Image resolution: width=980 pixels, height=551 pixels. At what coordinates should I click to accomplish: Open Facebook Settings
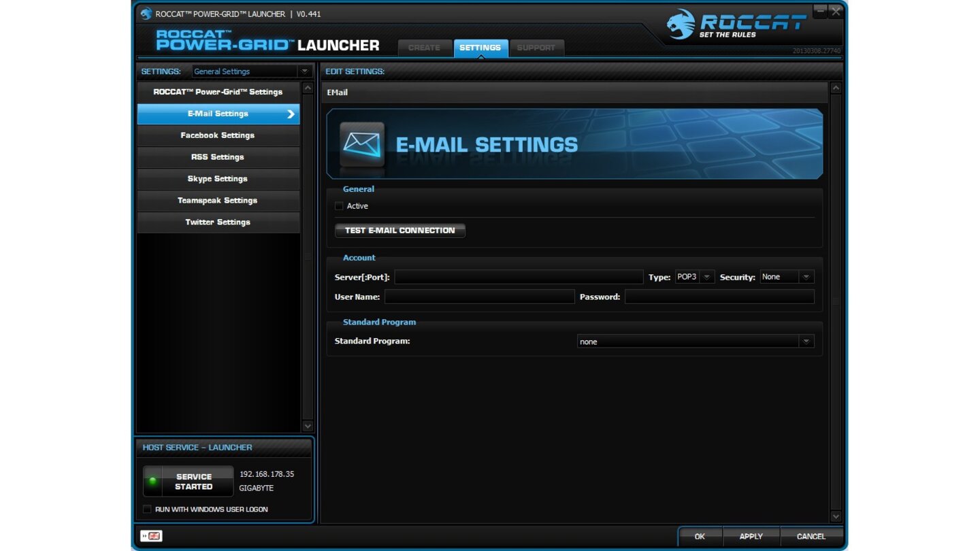(x=218, y=135)
